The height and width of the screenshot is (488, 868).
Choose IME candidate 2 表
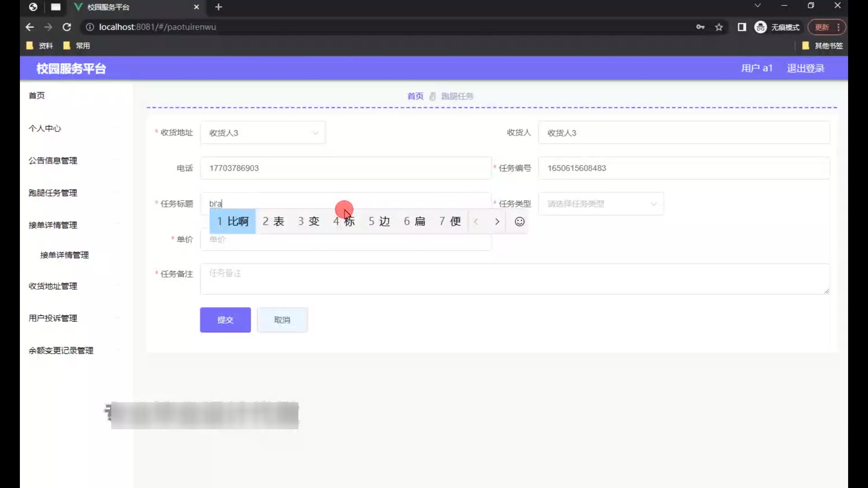pos(274,221)
